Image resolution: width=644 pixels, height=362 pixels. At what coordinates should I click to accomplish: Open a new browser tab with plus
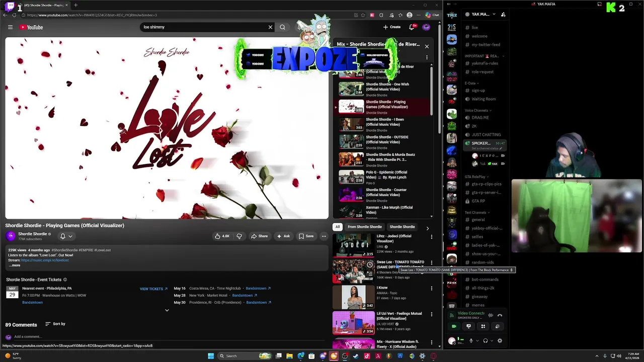click(75, 5)
